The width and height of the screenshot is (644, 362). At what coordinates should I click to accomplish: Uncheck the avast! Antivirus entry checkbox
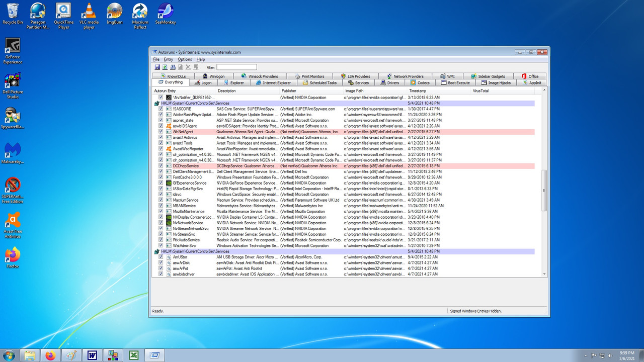point(161,137)
